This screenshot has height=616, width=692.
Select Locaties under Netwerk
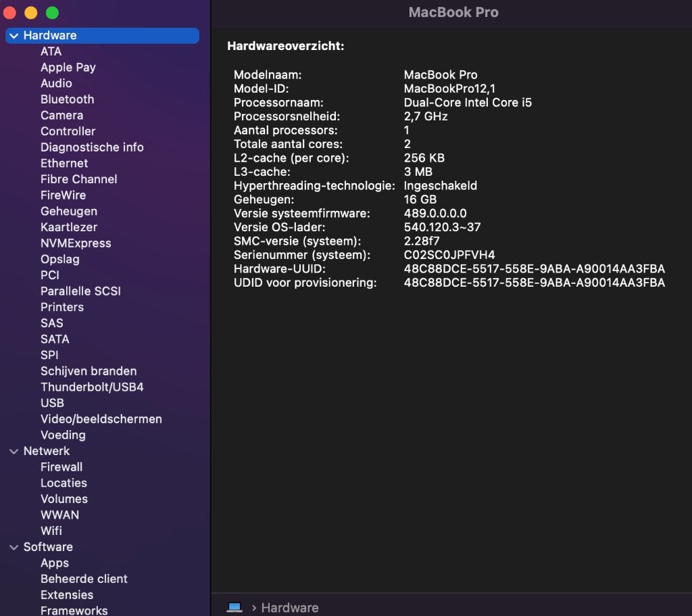pyautogui.click(x=64, y=483)
